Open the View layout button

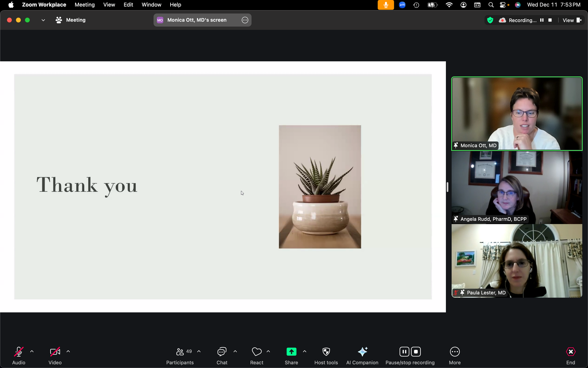(x=572, y=20)
